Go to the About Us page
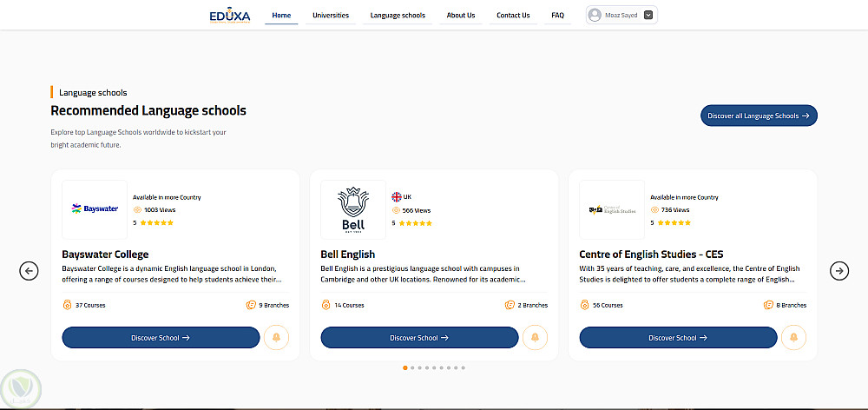The width and height of the screenshot is (868, 410). pyautogui.click(x=461, y=15)
